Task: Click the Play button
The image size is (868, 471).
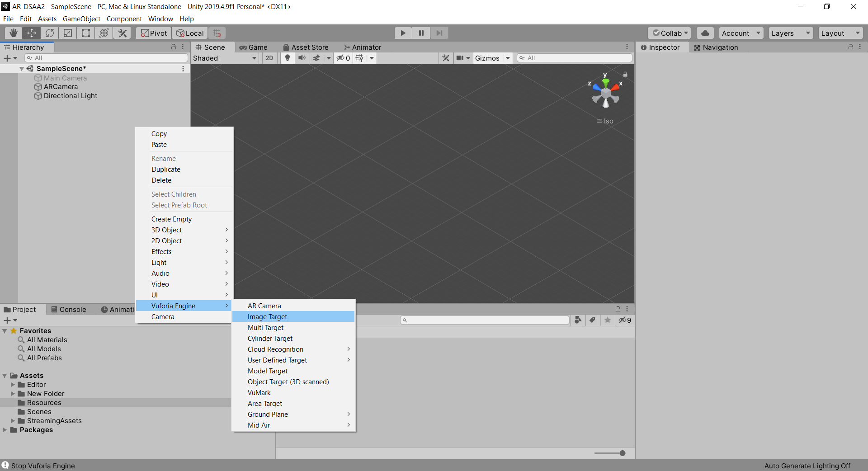Action: tap(403, 33)
